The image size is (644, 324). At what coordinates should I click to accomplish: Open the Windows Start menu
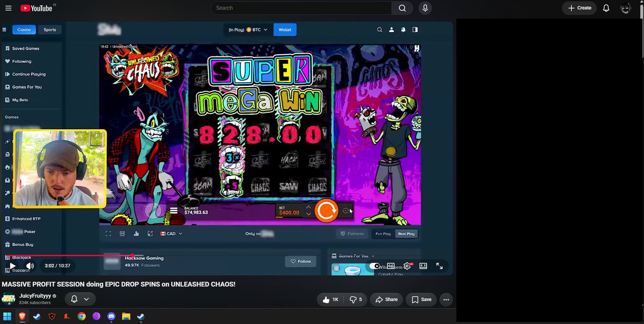click(8, 316)
